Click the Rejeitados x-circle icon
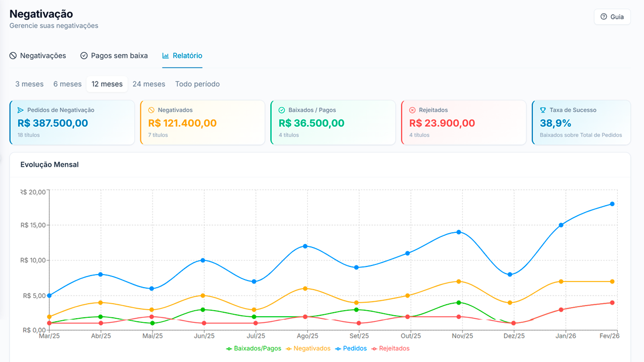 [x=413, y=110]
